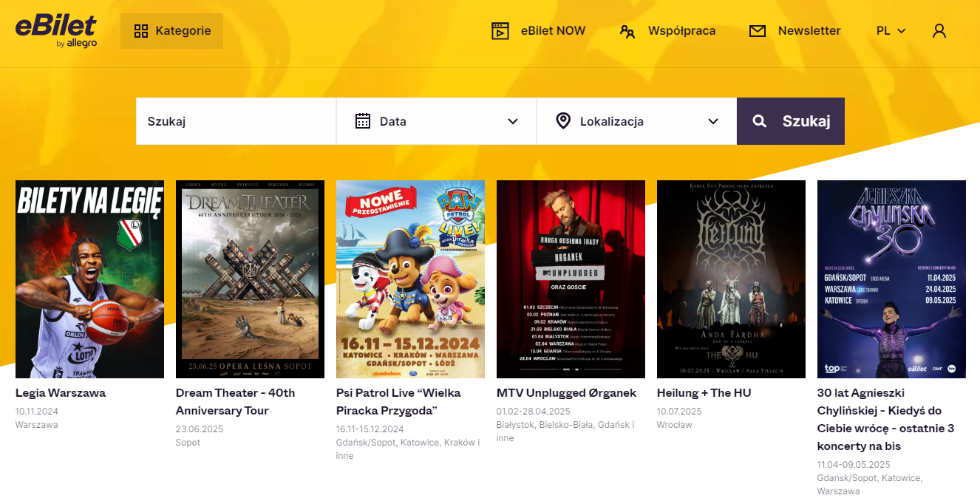Open the Legia Warszawa title link
The height and width of the screenshot is (498, 980).
[61, 393]
